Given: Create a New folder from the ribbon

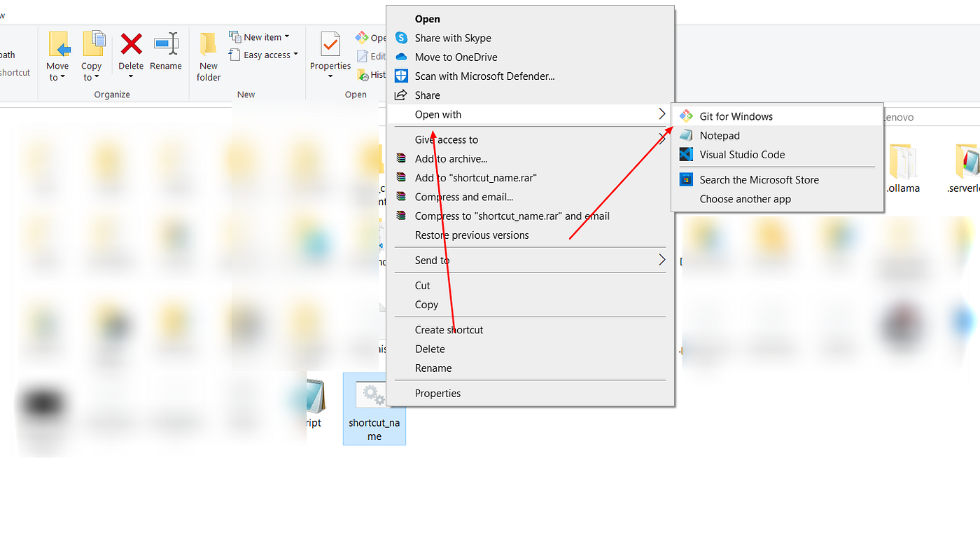Looking at the screenshot, I should coord(208,56).
